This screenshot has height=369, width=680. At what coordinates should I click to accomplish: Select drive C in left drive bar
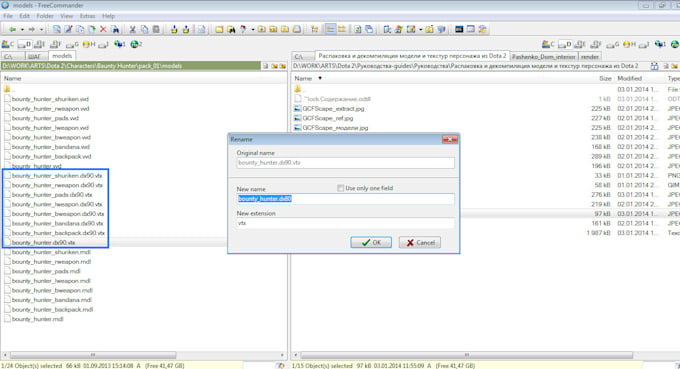tap(8, 44)
